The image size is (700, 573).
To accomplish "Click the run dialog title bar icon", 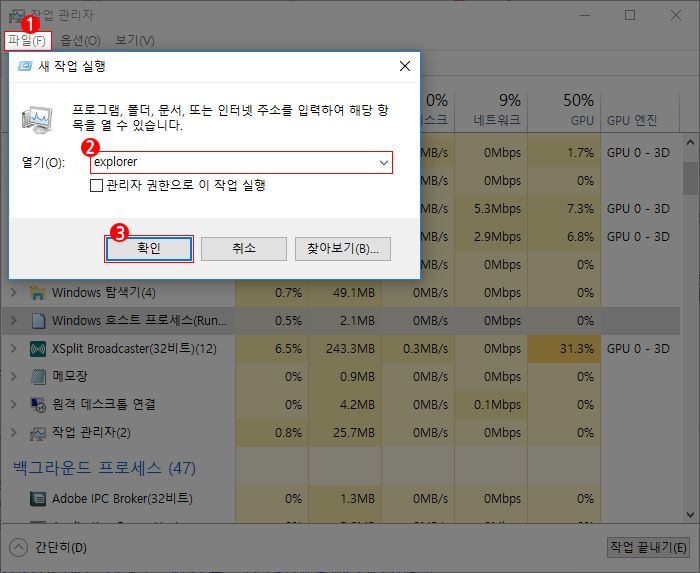I will pyautogui.click(x=25, y=66).
